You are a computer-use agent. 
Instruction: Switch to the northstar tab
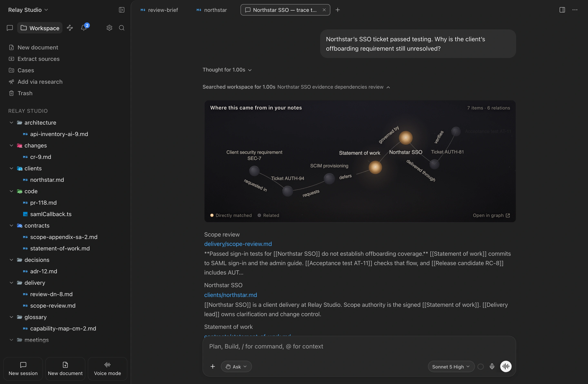(212, 10)
